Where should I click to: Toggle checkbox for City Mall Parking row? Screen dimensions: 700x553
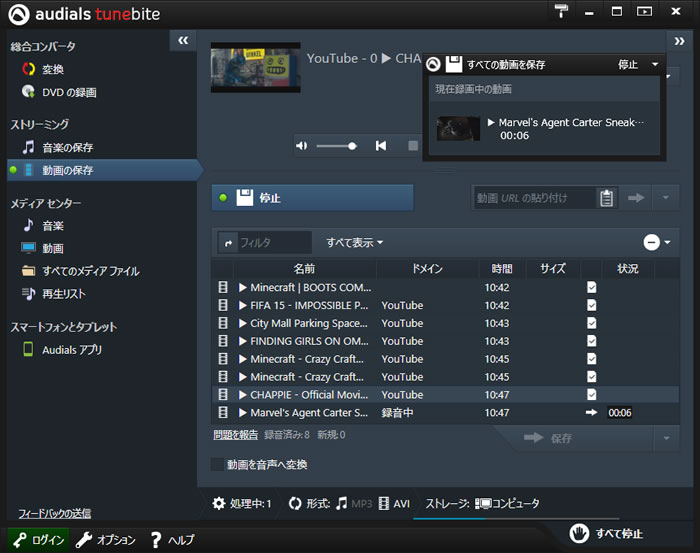point(592,323)
